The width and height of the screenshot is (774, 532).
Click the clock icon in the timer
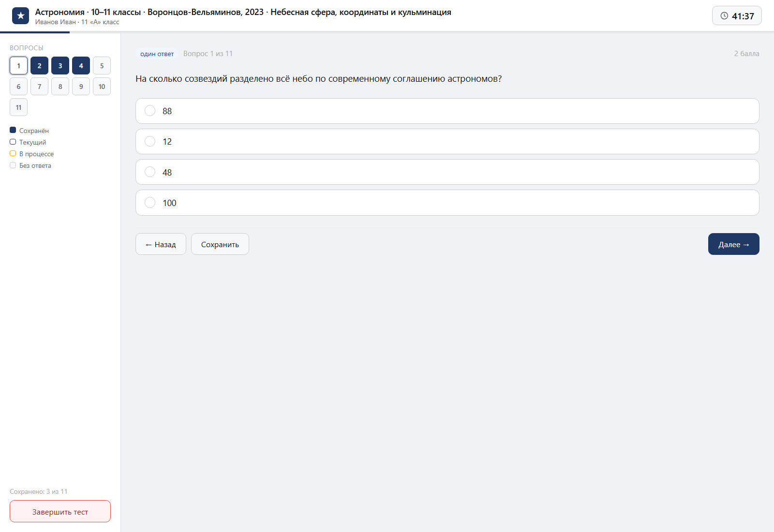coord(724,16)
